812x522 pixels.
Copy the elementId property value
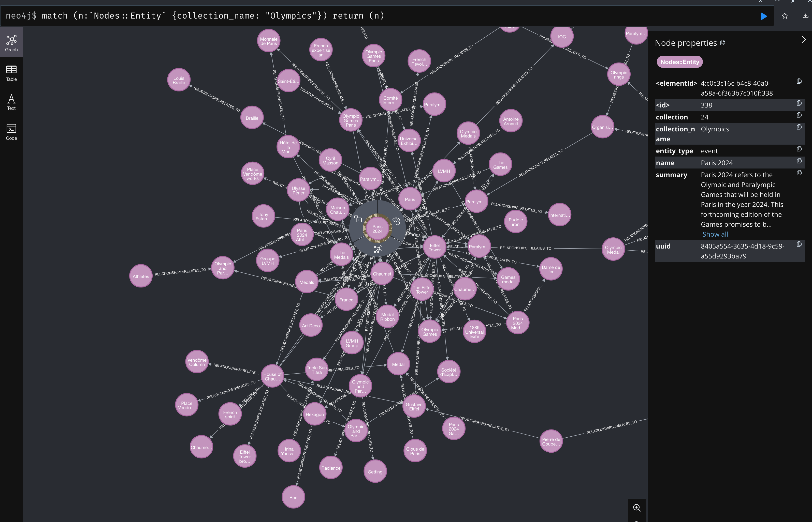[799, 81]
